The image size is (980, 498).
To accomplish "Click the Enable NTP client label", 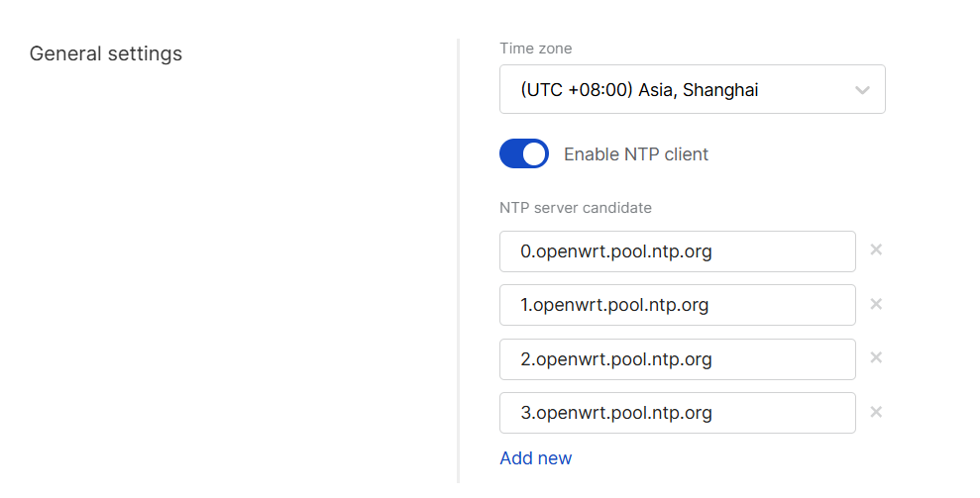I will coord(635,154).
